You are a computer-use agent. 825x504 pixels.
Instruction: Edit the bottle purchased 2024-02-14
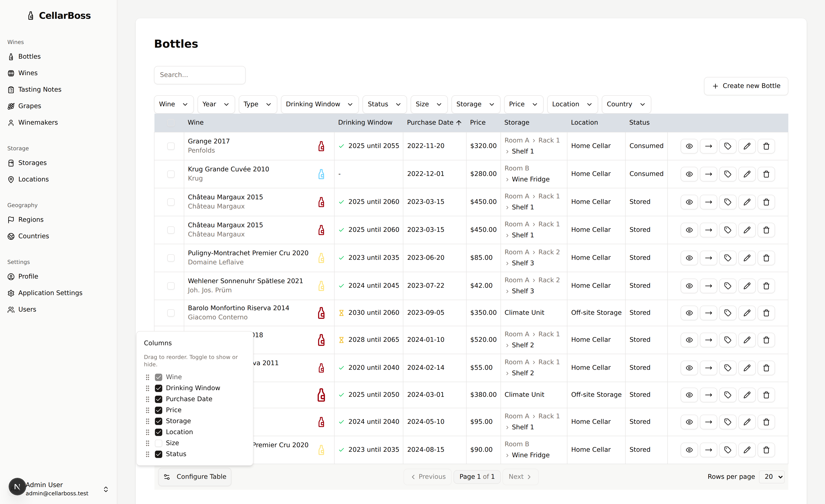click(747, 368)
